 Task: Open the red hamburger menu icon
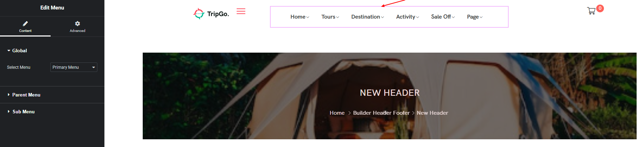[x=241, y=11]
